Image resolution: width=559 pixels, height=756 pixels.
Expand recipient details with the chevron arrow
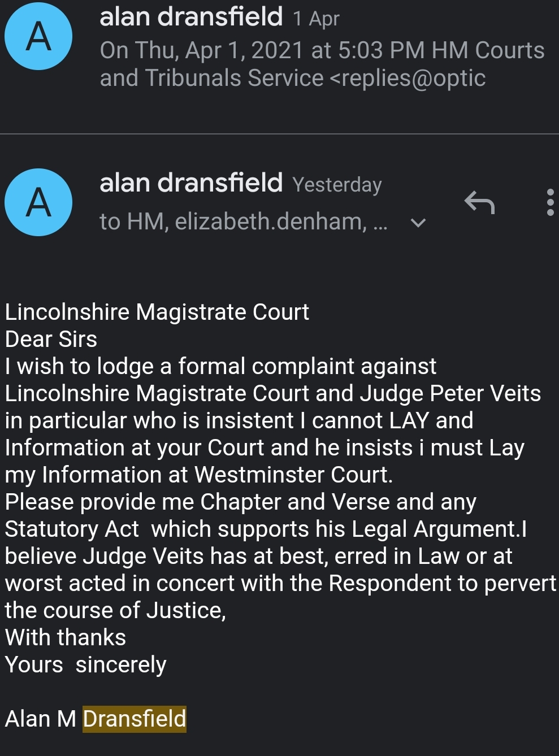point(418,223)
